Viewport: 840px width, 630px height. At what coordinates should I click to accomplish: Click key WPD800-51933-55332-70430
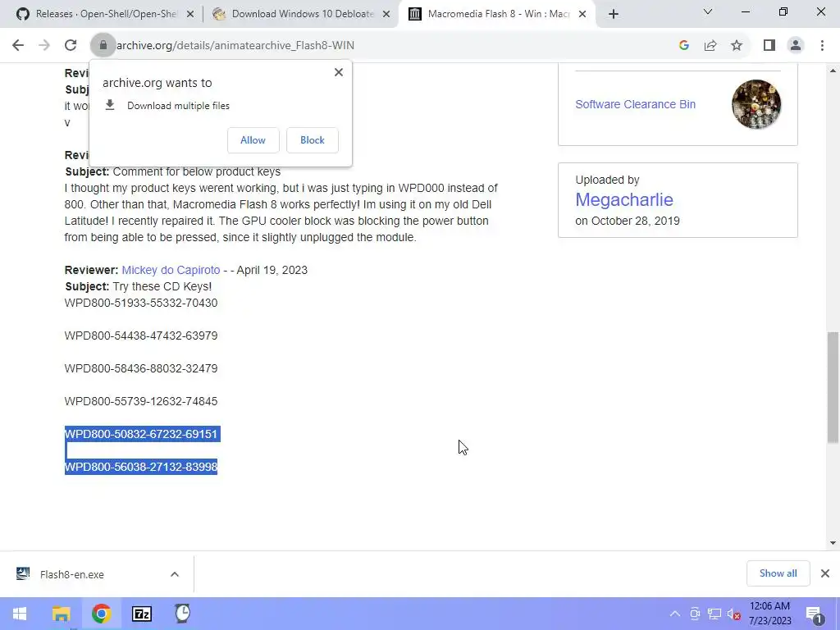point(141,304)
